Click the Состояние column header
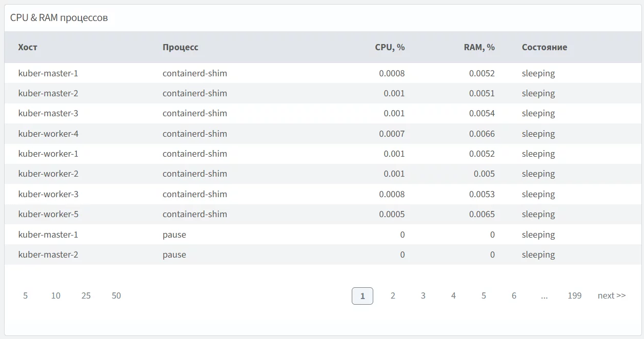 coord(544,47)
